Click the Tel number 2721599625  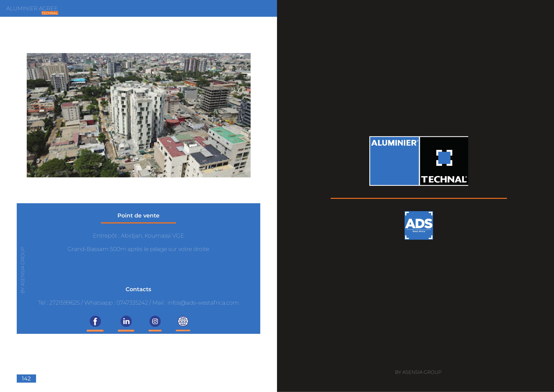coord(64,303)
